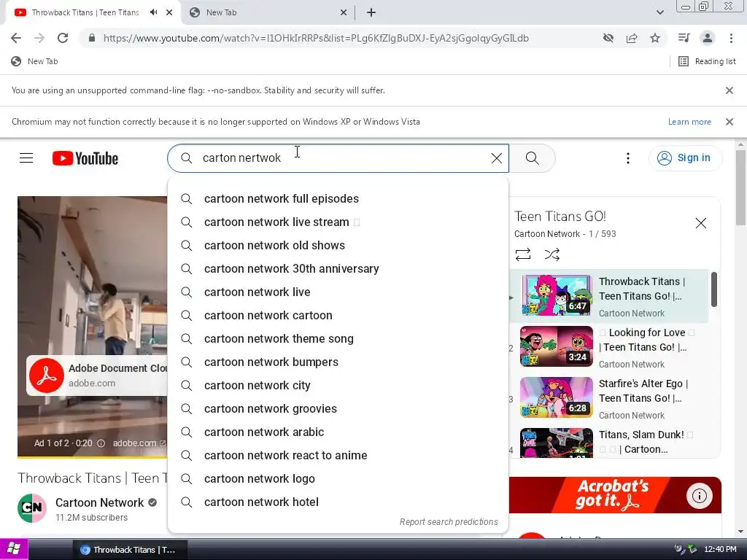Screen dimensions: 747x560
Task: Choose suggestion cartoon network live stream
Action: [x=338, y=222]
